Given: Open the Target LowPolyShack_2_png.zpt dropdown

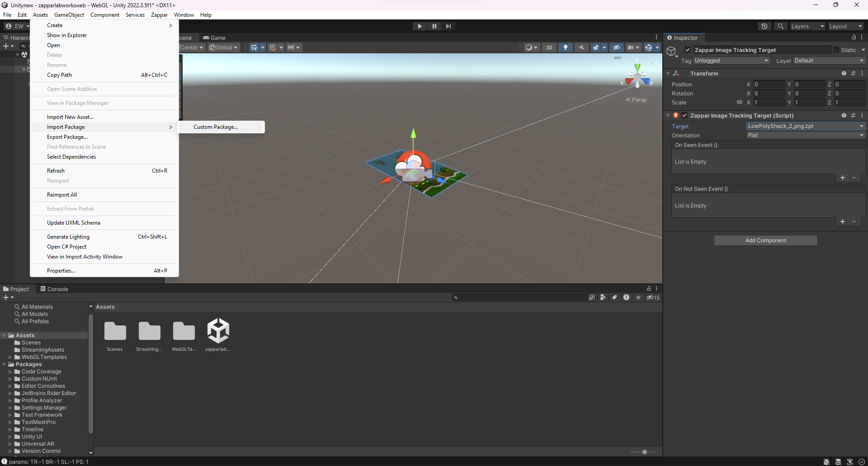Looking at the screenshot, I should [806, 126].
